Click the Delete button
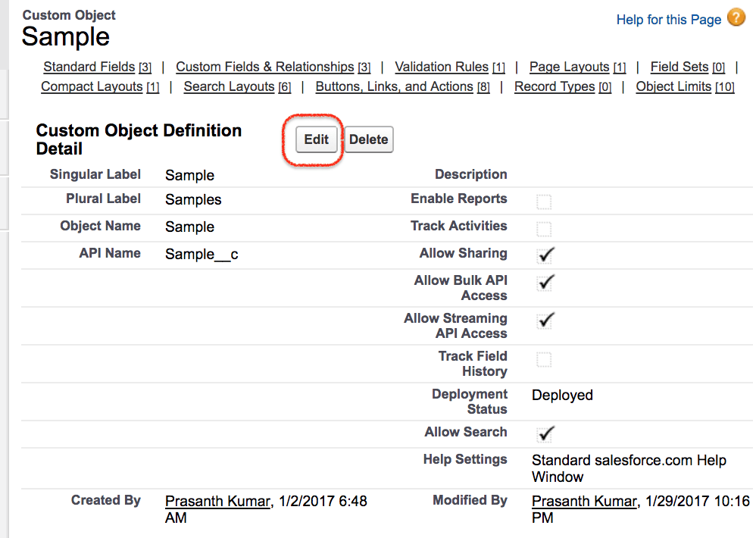The height and width of the screenshot is (538, 756). tap(368, 139)
